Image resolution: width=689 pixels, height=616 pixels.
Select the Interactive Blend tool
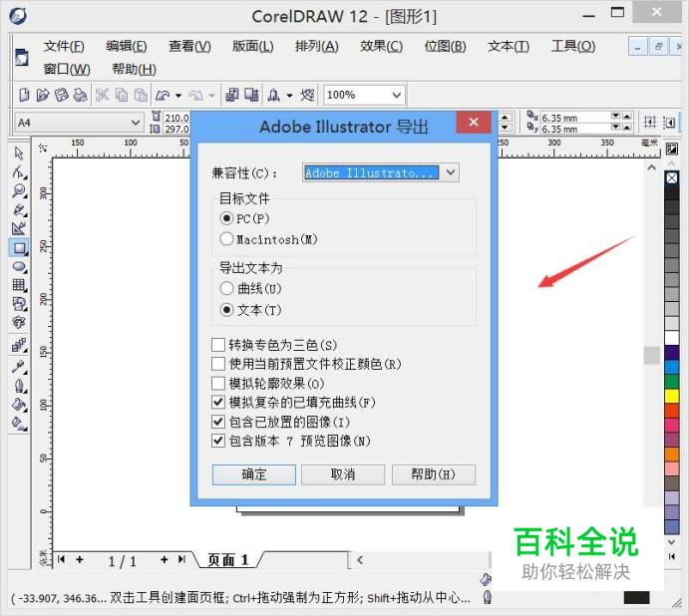pos(19,345)
